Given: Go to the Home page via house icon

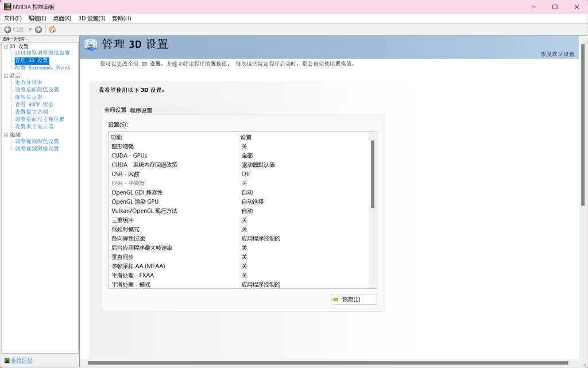Looking at the screenshot, I should (x=52, y=29).
